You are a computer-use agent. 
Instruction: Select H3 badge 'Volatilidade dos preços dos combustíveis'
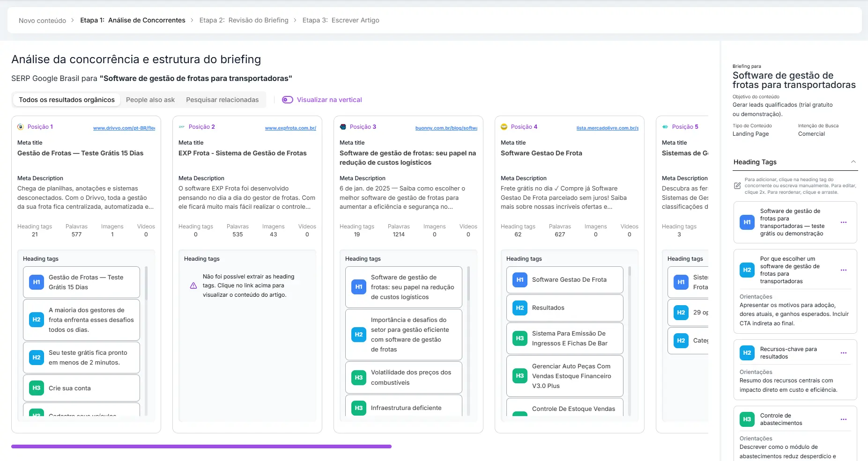pos(359,378)
